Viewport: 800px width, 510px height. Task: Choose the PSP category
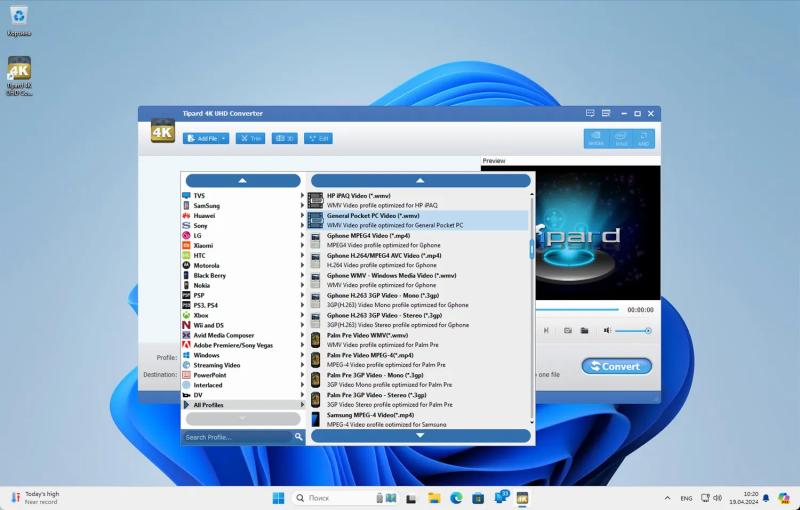pos(243,295)
